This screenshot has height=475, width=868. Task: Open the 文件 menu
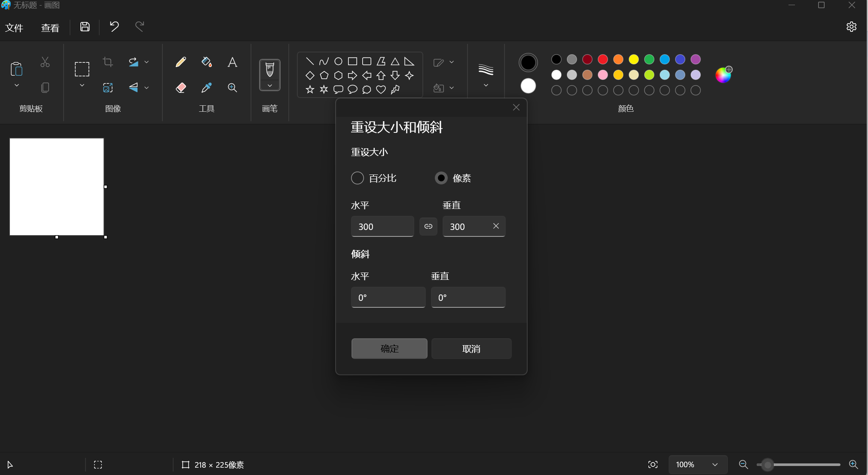[x=14, y=28]
